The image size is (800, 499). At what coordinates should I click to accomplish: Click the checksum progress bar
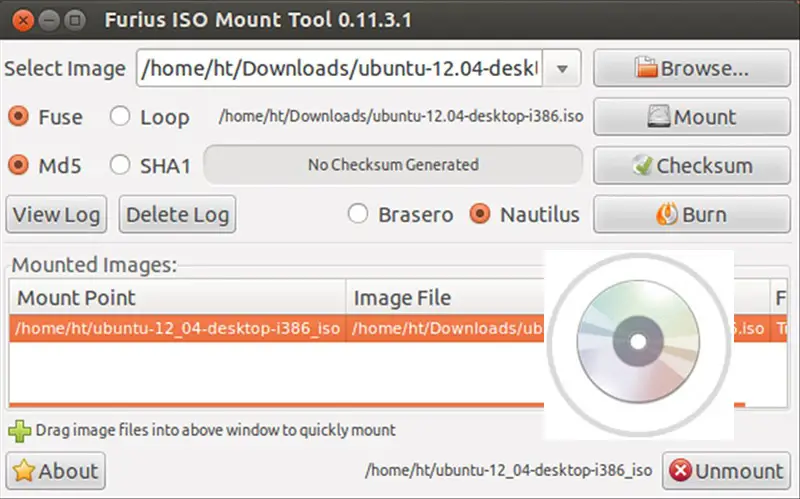click(393, 165)
